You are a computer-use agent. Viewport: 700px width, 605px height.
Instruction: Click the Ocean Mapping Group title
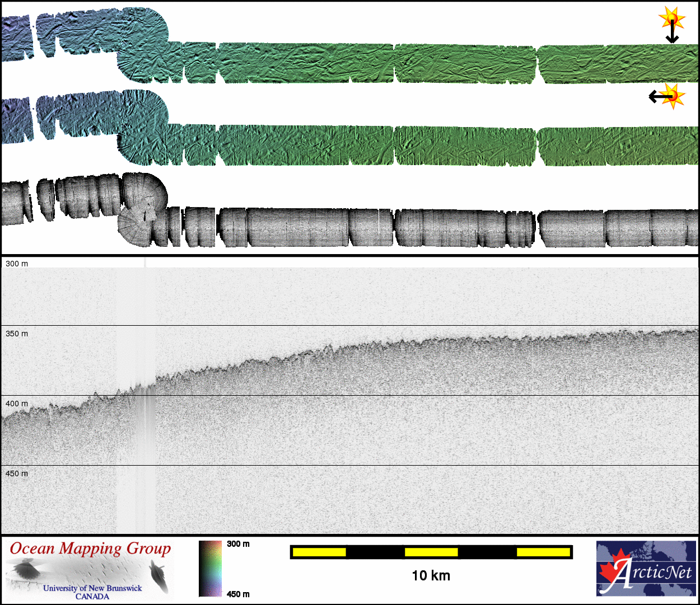click(90, 548)
